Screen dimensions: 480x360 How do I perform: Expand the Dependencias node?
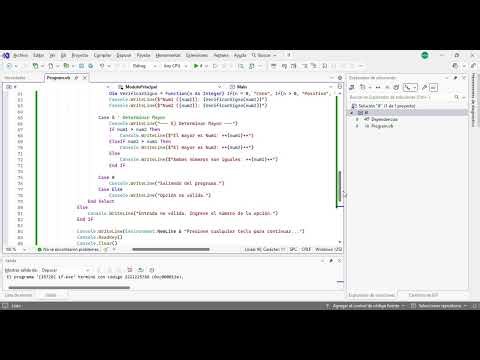[x=357, y=119]
